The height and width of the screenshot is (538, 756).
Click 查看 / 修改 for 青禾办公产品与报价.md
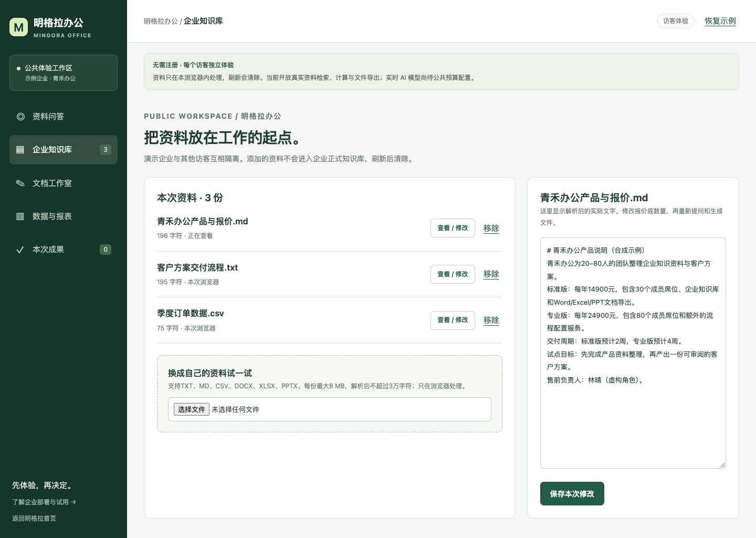(453, 228)
